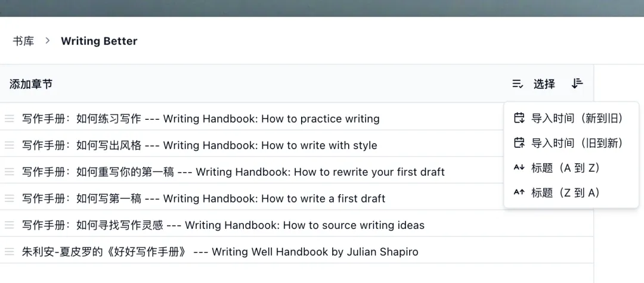Viewport: 644px width, 283px height.
Task: Open chapter How to source writing ideas
Action: [x=223, y=225]
